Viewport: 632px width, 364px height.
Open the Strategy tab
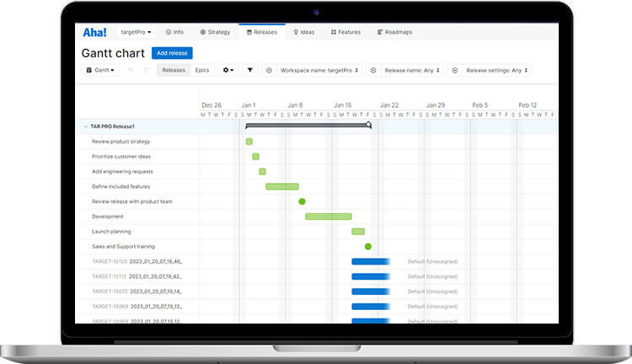[x=215, y=33]
